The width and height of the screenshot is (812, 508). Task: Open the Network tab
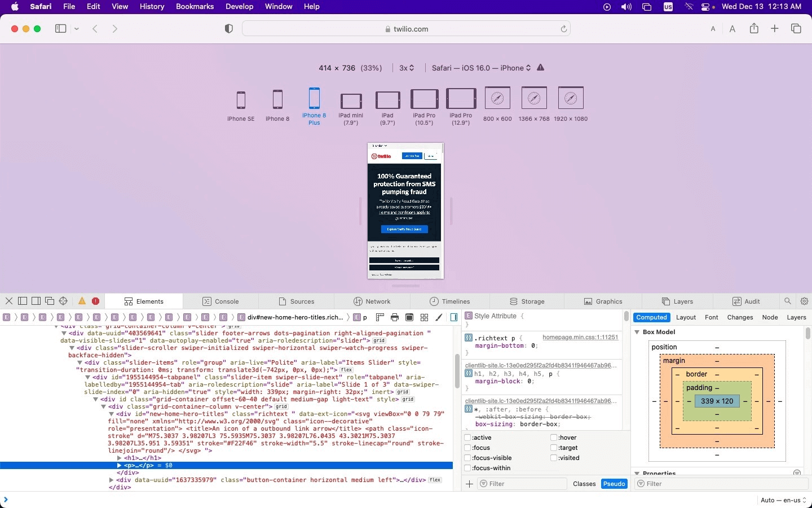[372, 301]
